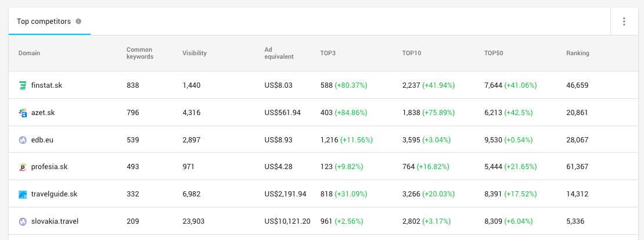Screen dimensions: 644x240
Task: Open the finstat.sk domain link
Action: tap(46, 85)
